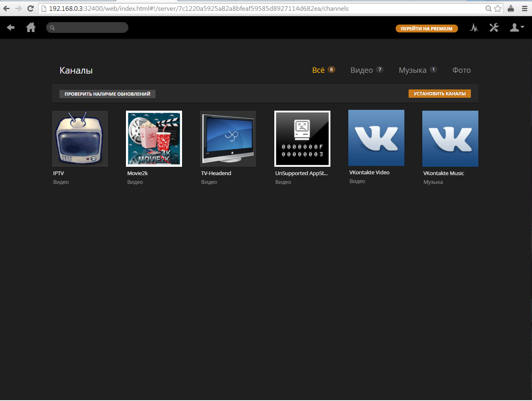Screen dimensions: 532x401
Task: Open the UnSupported AppStore channel thumbnail
Action: click(x=302, y=139)
